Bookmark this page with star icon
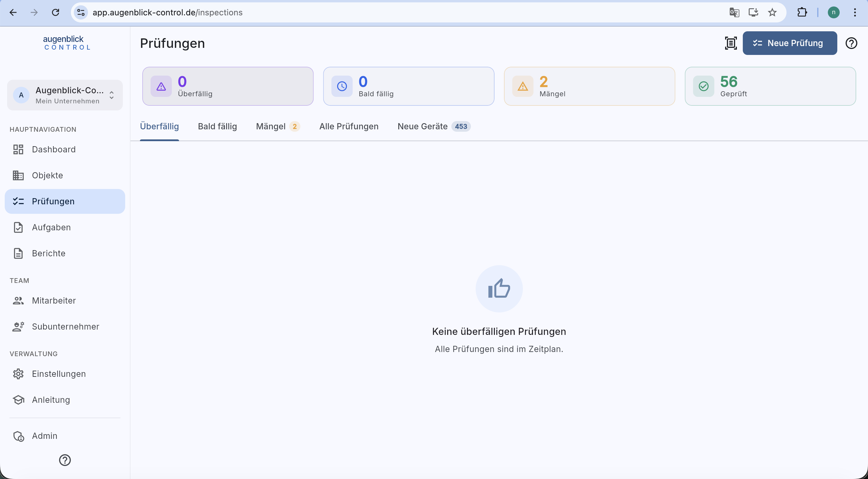The height and width of the screenshot is (479, 868). click(772, 12)
